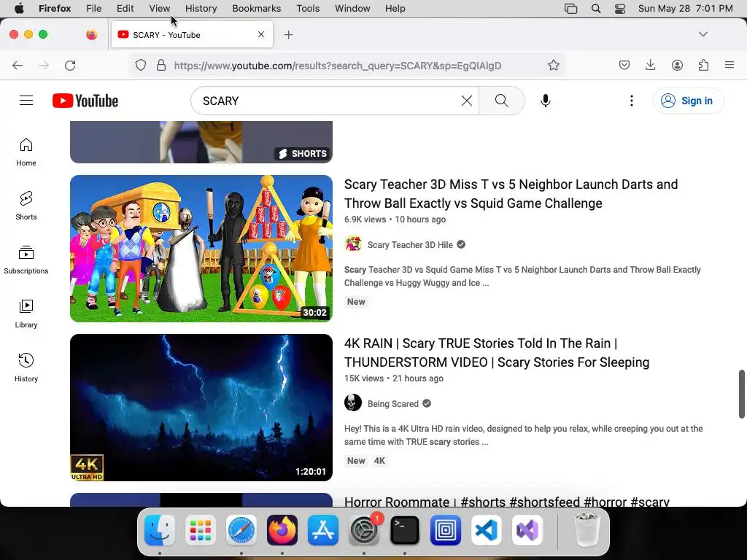The image size is (747, 560).
Task: Open Firefox application menu
Action: point(729,65)
